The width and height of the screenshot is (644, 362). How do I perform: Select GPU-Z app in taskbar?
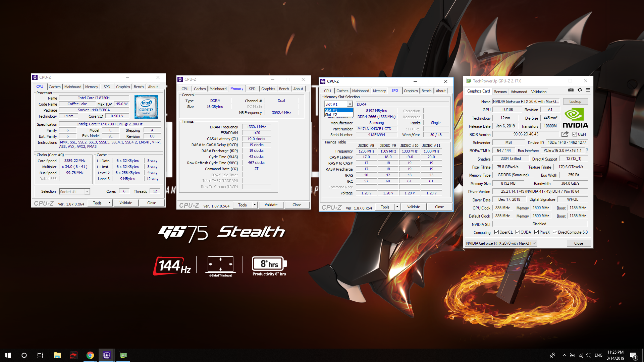pos(123,355)
